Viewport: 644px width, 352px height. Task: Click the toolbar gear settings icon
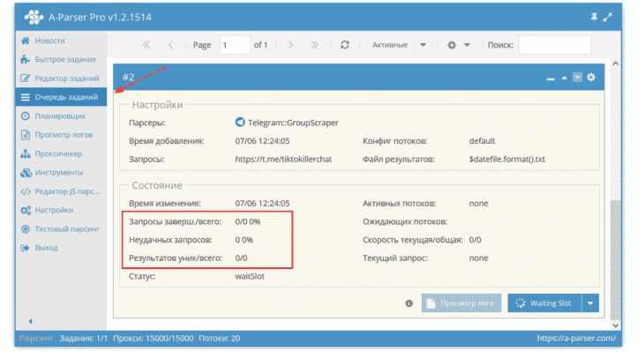click(452, 45)
